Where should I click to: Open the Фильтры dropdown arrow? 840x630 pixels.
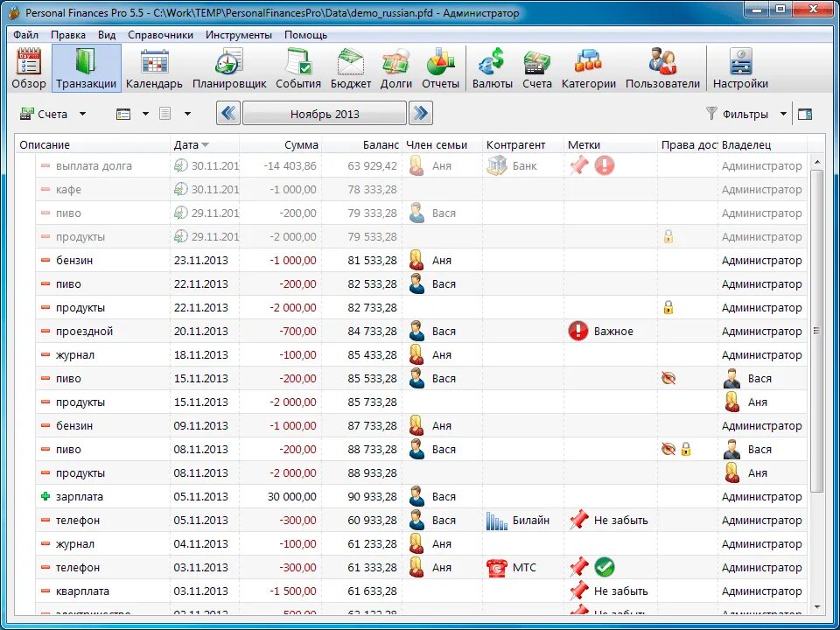coord(783,114)
